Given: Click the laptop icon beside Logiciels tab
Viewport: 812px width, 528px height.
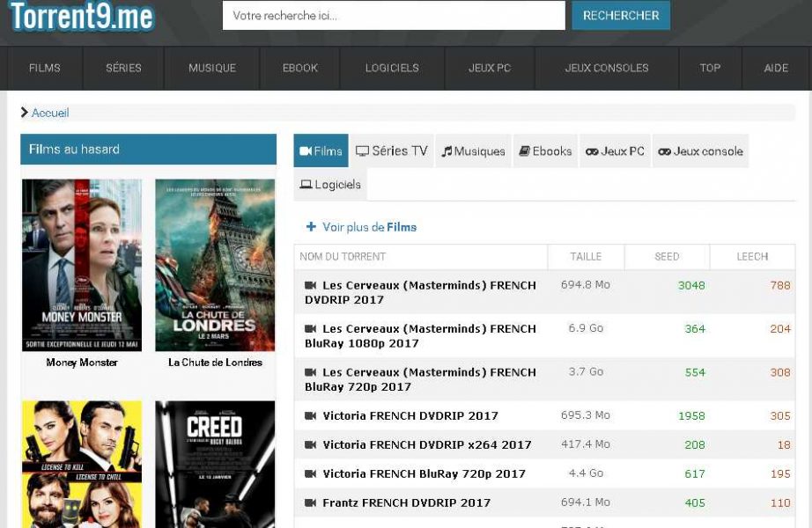Looking at the screenshot, I should (306, 185).
